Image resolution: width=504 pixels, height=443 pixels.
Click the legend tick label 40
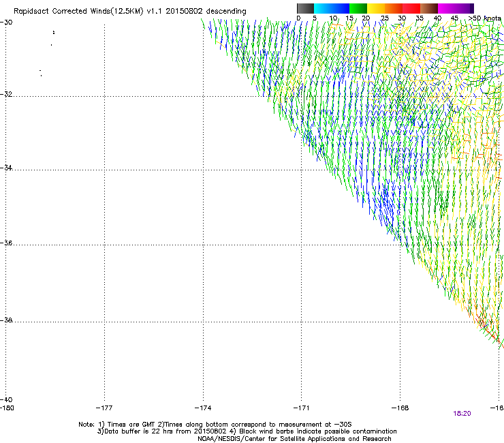point(437,18)
